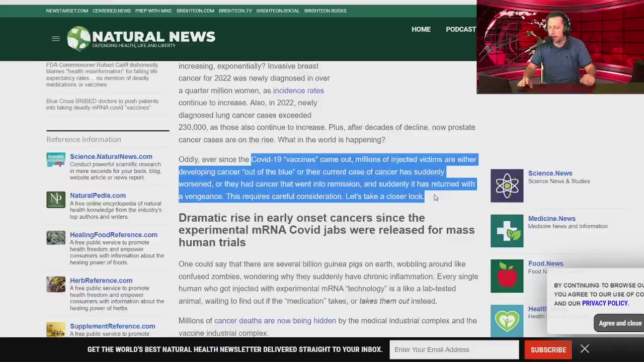Open the HOME menu item
Viewport: 644px width, 362px height.
(x=421, y=29)
